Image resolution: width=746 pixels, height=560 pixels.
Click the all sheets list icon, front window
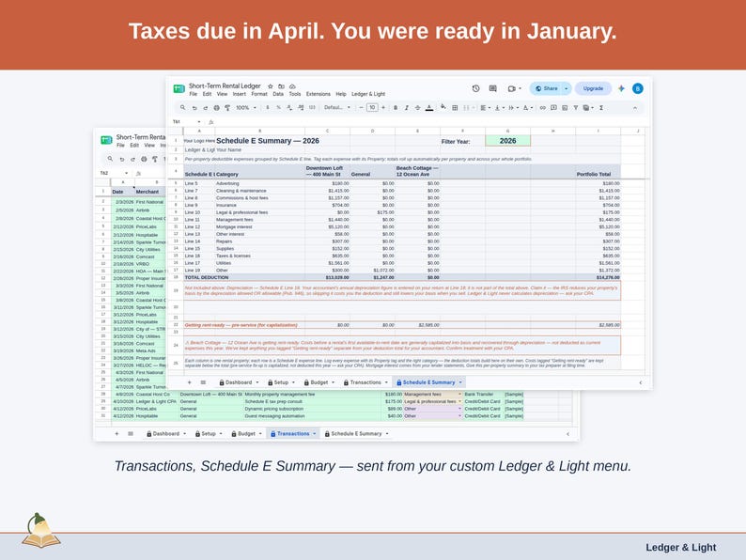[x=203, y=382]
